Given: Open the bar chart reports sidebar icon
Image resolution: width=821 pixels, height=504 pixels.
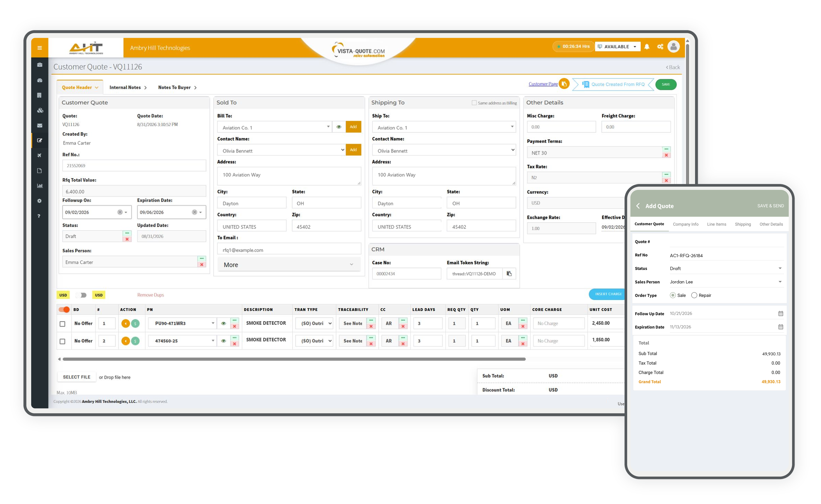Looking at the screenshot, I should [40, 186].
